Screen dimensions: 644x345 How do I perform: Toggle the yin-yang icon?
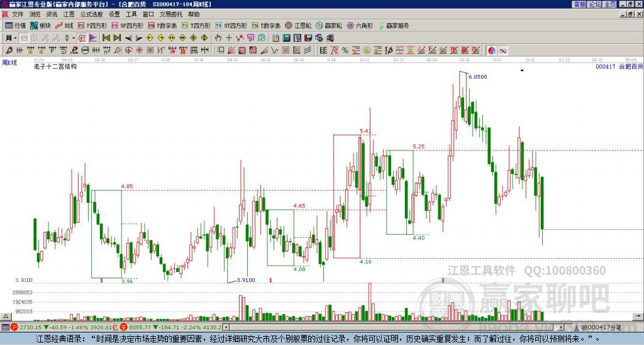[492, 50]
